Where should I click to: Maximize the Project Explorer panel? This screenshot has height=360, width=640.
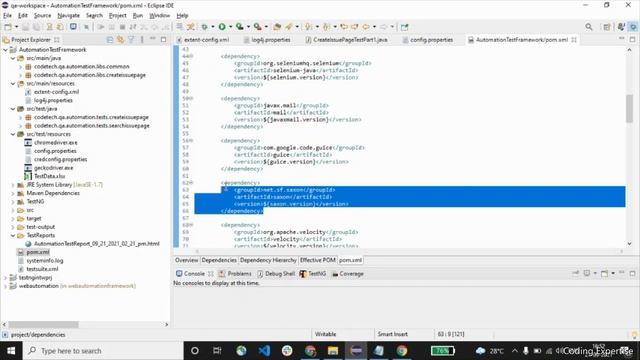click(x=163, y=40)
